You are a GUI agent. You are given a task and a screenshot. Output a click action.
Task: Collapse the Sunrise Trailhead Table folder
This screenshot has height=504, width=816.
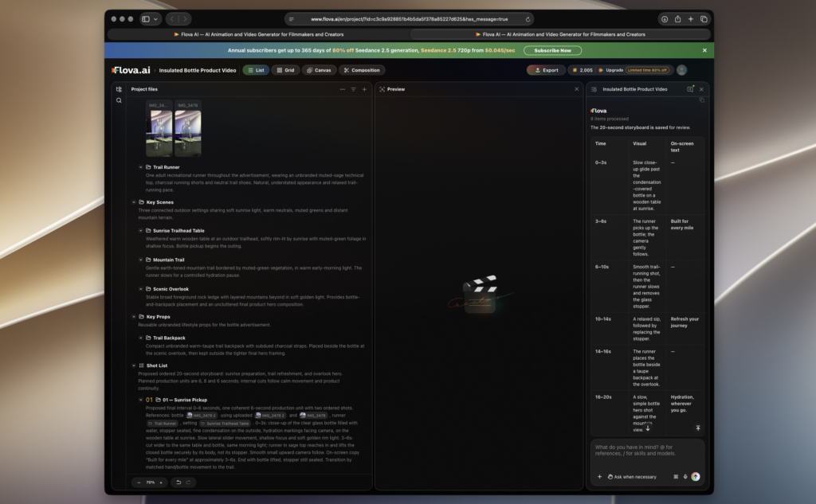[x=140, y=230]
